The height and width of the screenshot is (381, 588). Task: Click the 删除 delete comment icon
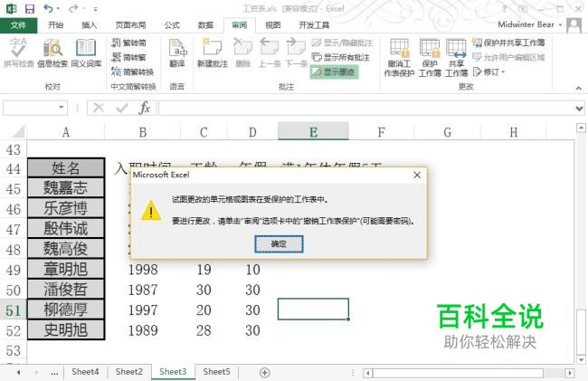242,52
